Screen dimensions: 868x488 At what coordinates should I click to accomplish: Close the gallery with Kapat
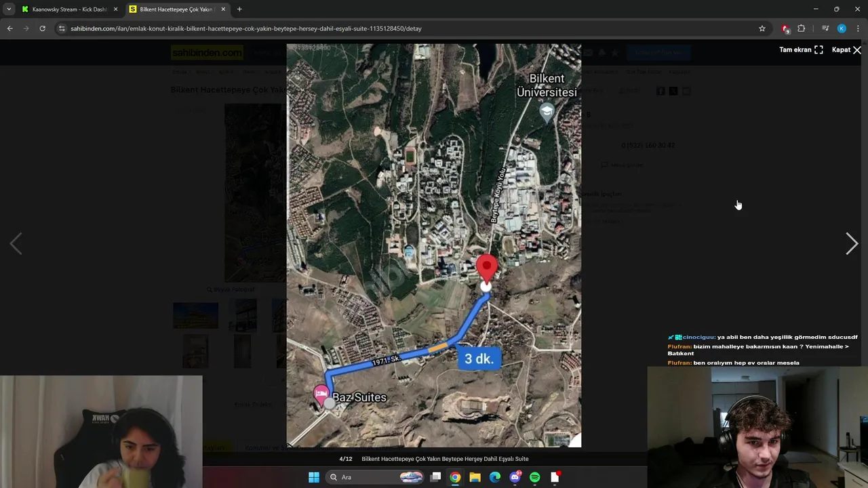coord(846,49)
